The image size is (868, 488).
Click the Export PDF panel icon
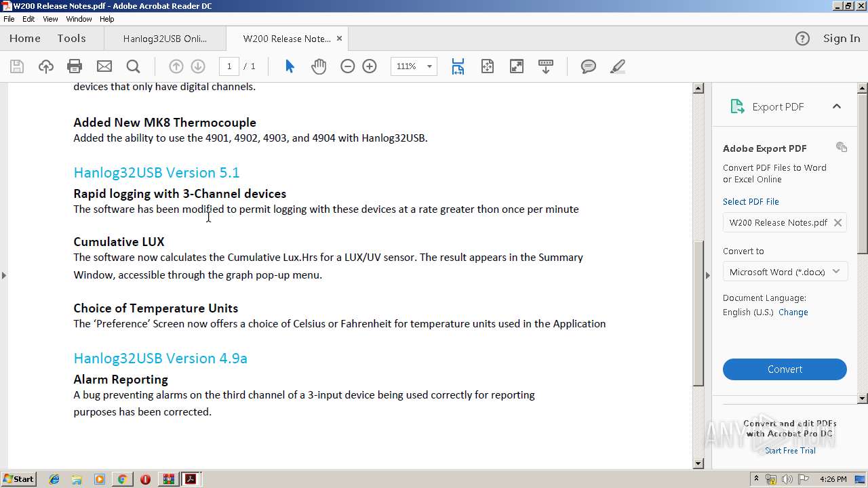737,106
